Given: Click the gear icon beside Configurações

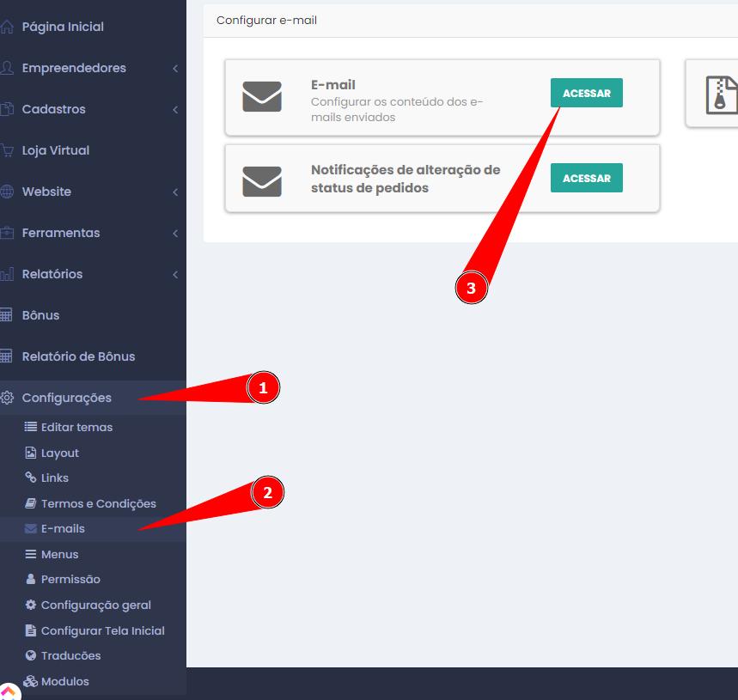Looking at the screenshot, I should click(x=8, y=398).
